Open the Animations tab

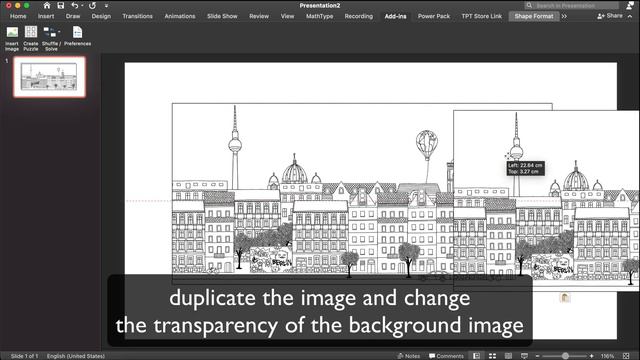click(180, 16)
